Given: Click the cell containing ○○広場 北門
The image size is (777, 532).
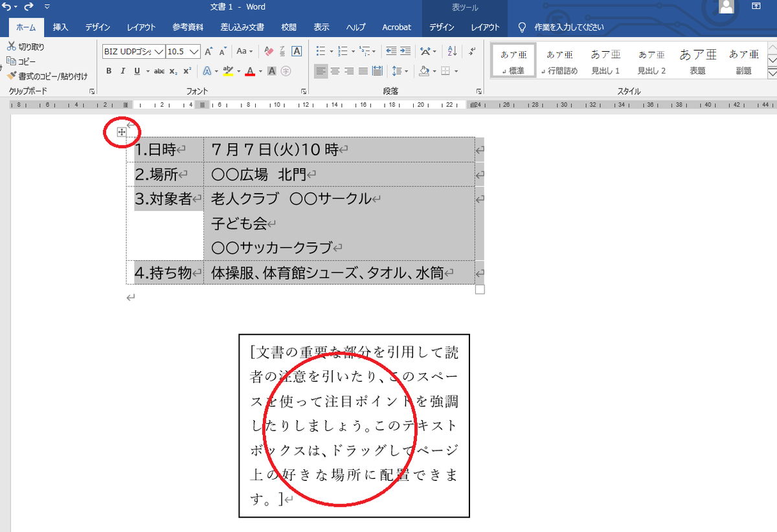Looking at the screenshot, I should pos(339,174).
